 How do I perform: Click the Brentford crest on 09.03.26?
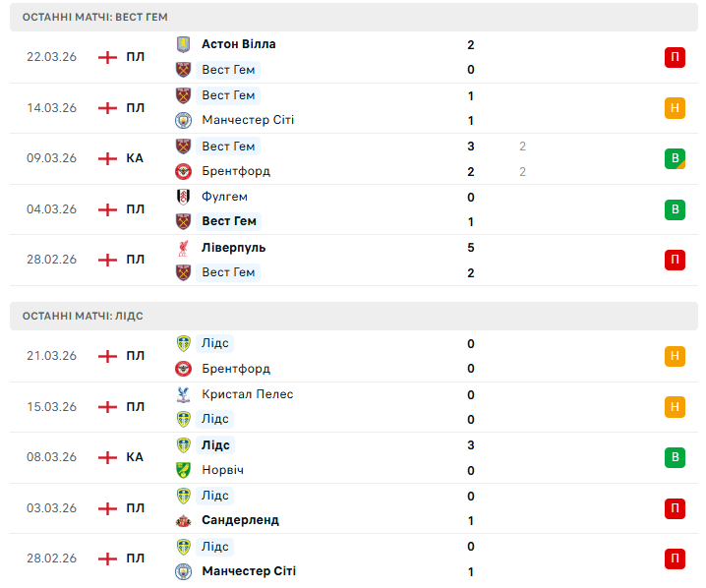(x=183, y=171)
